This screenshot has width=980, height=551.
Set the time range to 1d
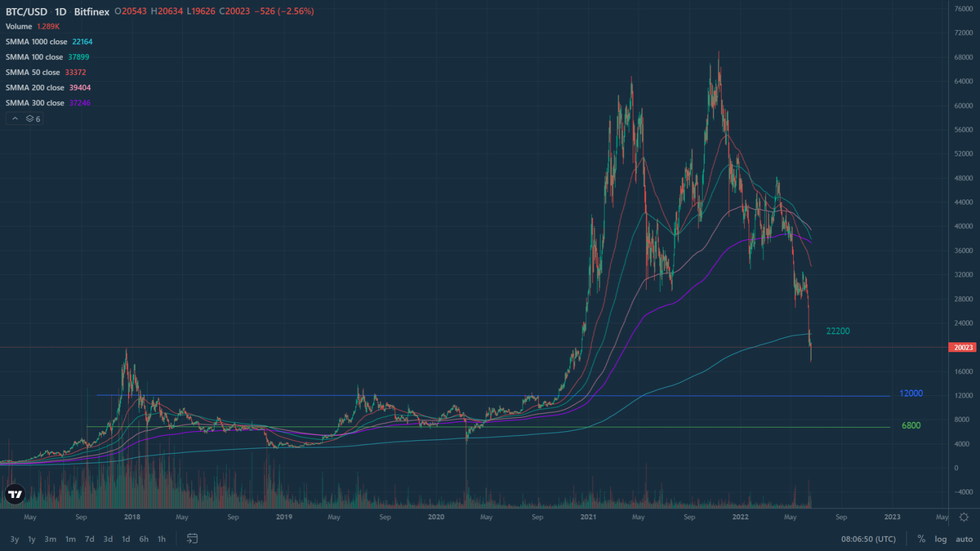click(126, 540)
